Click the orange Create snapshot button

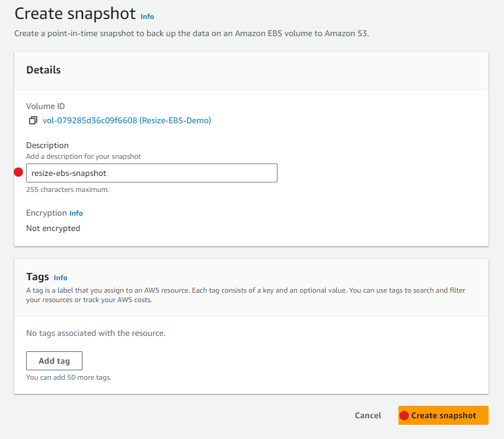(444, 415)
